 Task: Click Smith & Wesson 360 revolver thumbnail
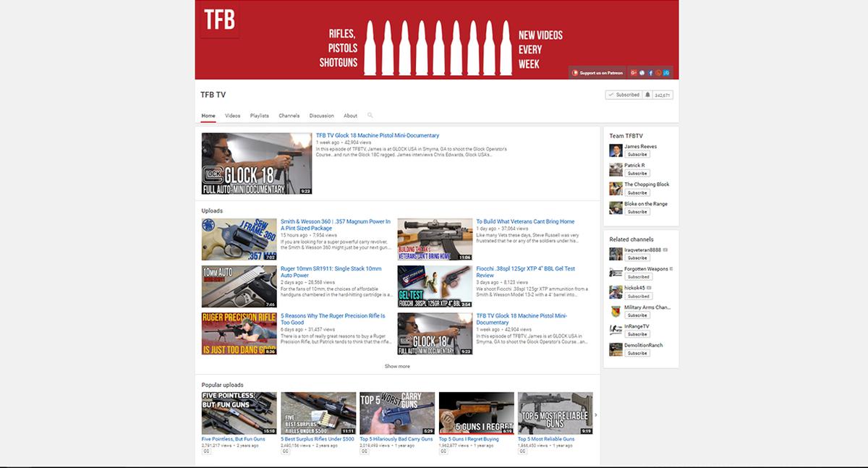click(x=239, y=239)
